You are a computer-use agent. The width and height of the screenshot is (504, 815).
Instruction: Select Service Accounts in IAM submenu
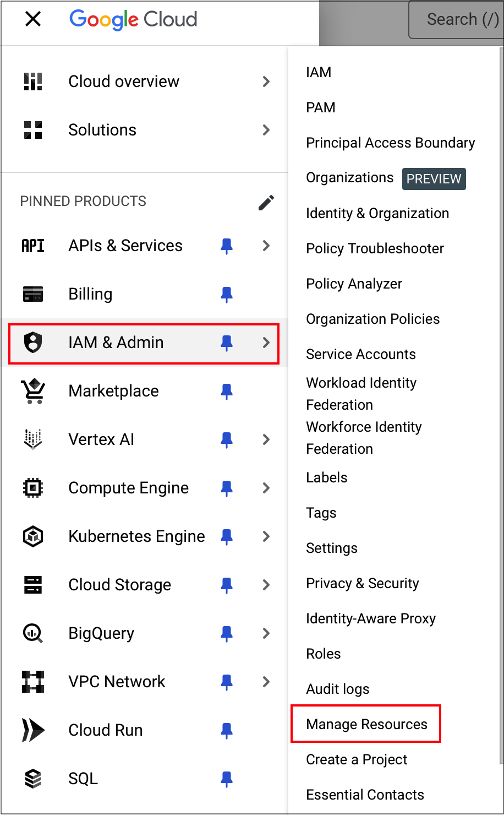[361, 354]
